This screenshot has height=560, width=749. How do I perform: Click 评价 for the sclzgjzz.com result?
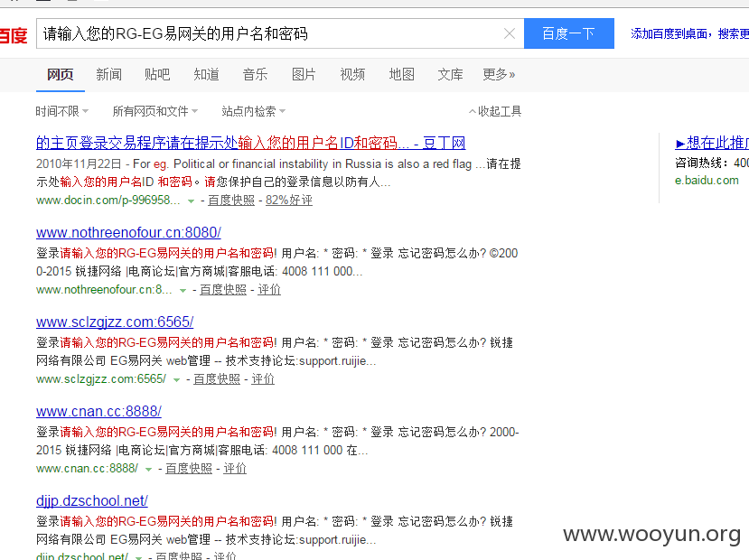coord(263,379)
